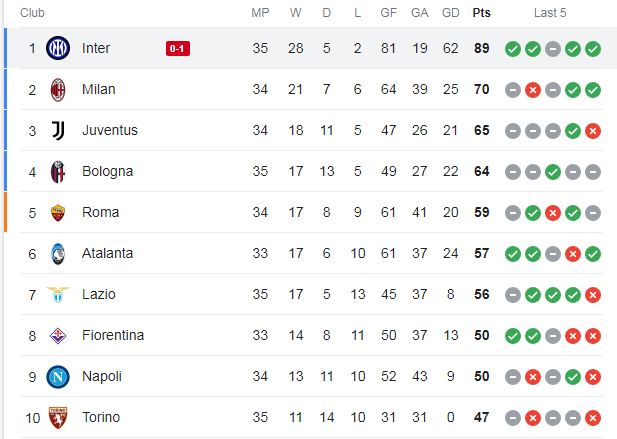
Task: Click Bologna's green win indicator
Action: coord(553,172)
